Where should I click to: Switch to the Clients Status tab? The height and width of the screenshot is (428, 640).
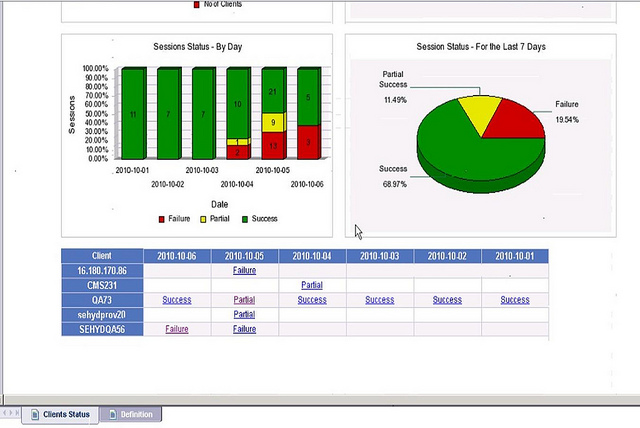[x=66, y=414]
